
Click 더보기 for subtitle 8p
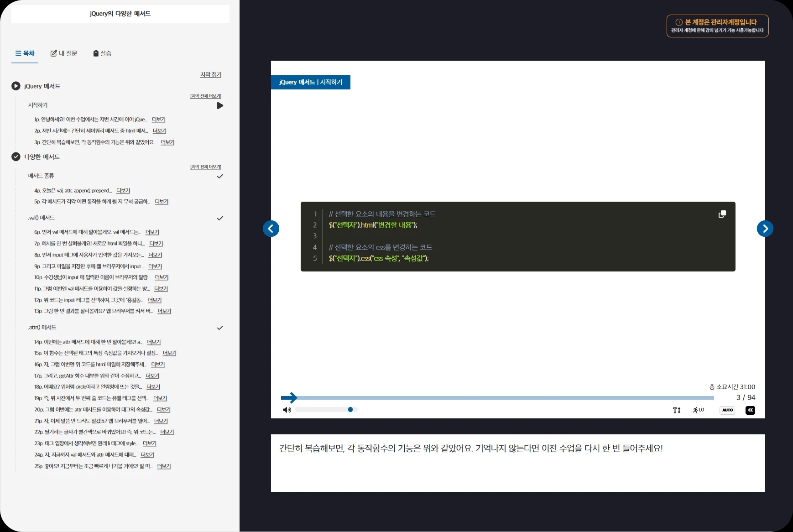point(155,255)
